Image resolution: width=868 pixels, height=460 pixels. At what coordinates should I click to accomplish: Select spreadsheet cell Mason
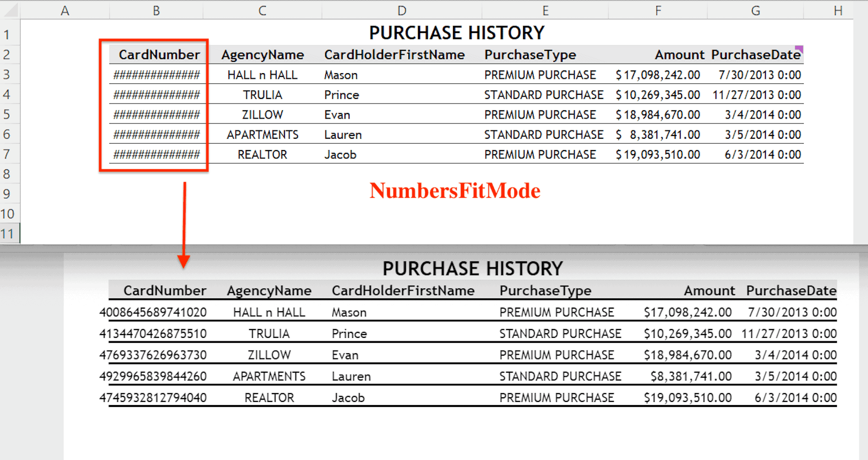402,75
